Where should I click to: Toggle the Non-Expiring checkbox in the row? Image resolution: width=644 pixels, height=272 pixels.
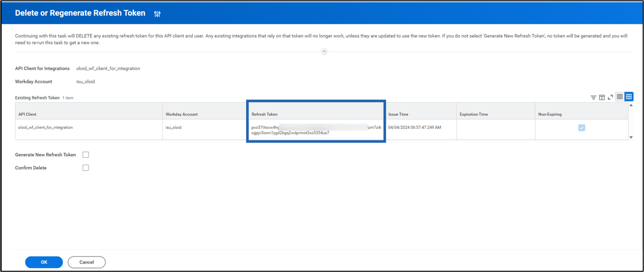click(x=582, y=128)
